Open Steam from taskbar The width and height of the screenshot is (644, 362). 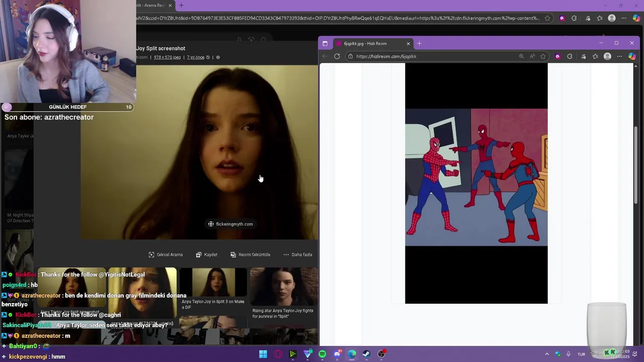pyautogui.click(x=366, y=354)
